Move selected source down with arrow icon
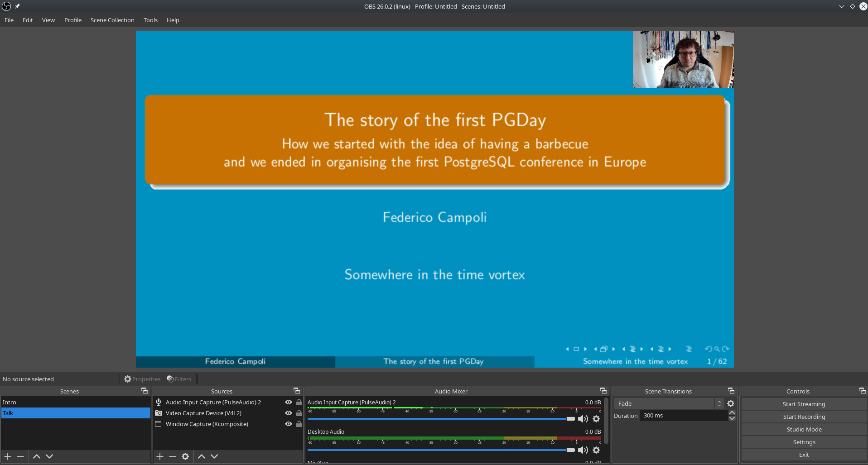 [214, 456]
